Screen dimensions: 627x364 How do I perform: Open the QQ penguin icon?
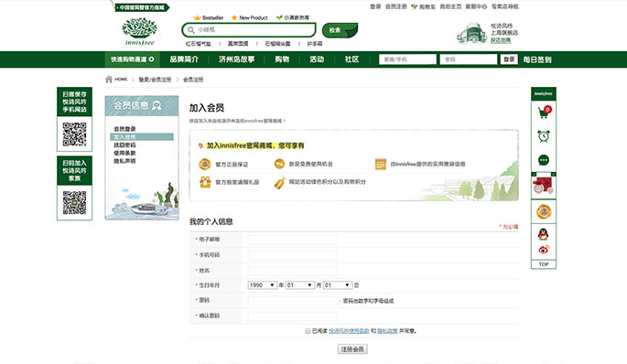click(x=543, y=234)
